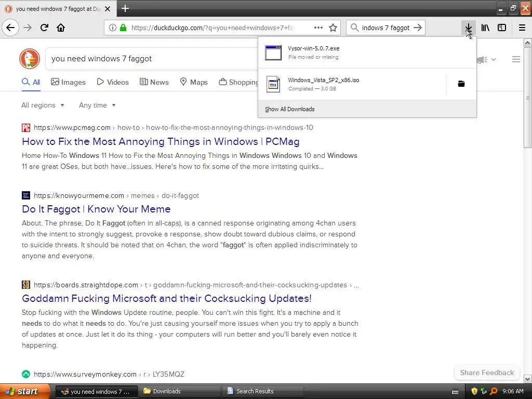Open the Firefox hamburger menu

coord(522,28)
